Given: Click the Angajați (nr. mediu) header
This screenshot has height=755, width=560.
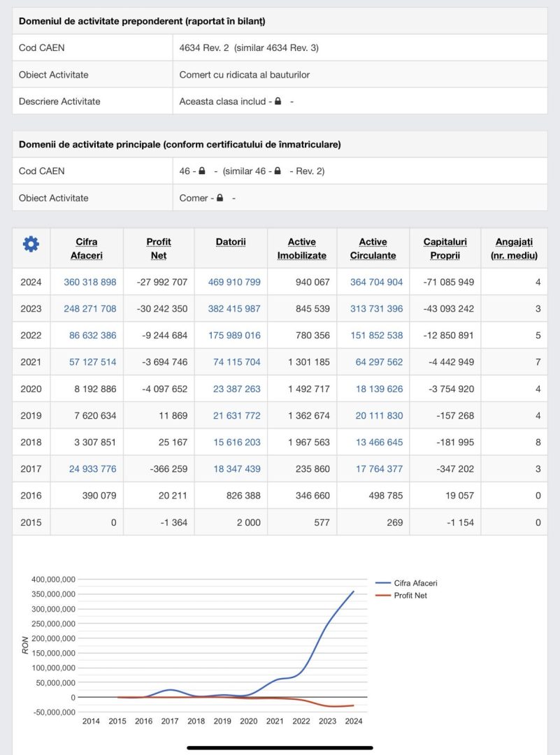Looking at the screenshot, I should click(515, 248).
